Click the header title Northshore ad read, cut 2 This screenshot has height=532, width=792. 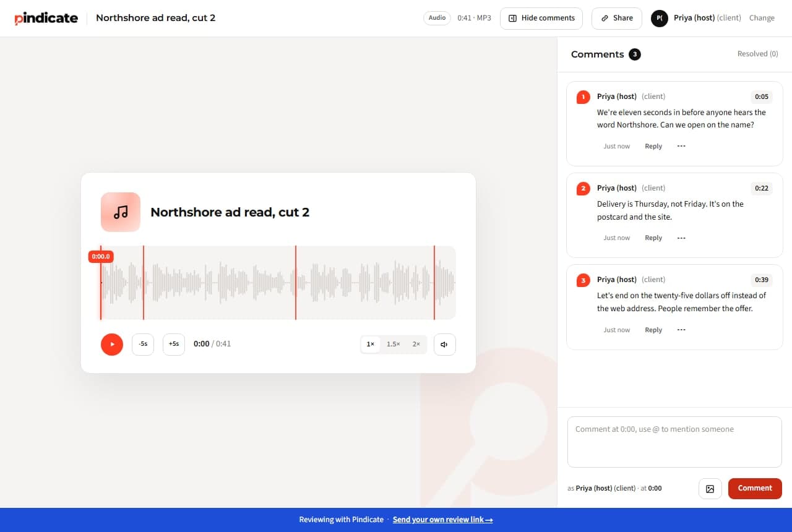point(156,18)
